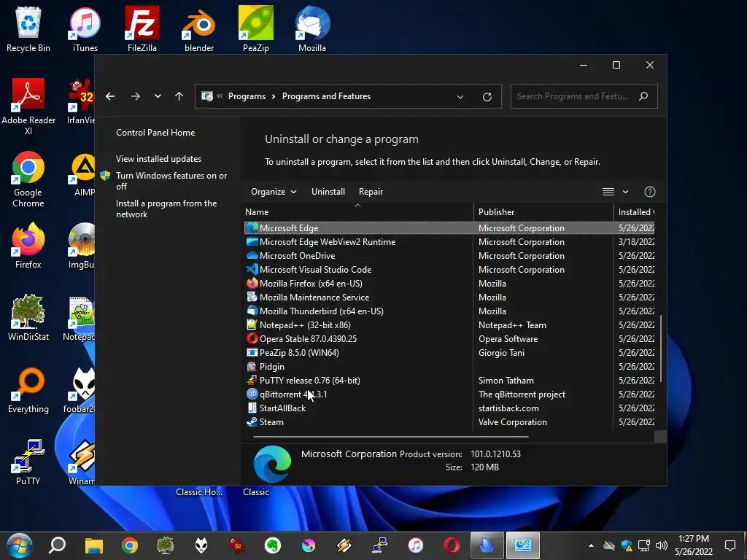Refresh the Programs and Features list
747x560 pixels.
(487, 97)
